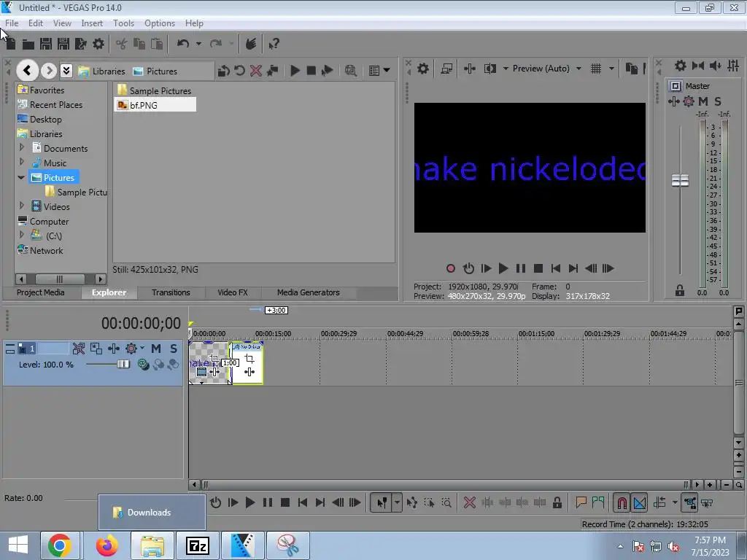This screenshot has width=747, height=560.
Task: Click the Record button under preview
Action: tap(450, 268)
